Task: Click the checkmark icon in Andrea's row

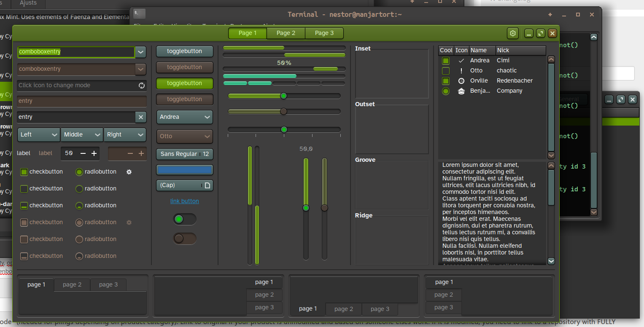Action: coord(461,61)
